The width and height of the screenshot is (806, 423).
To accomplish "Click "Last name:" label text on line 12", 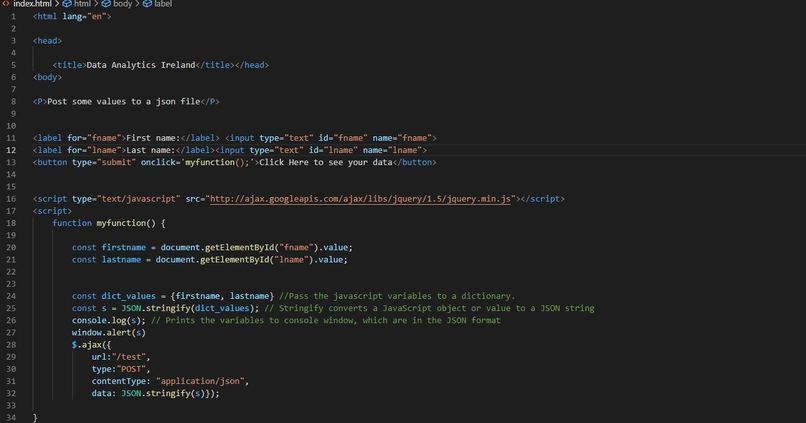I will pyautogui.click(x=151, y=150).
